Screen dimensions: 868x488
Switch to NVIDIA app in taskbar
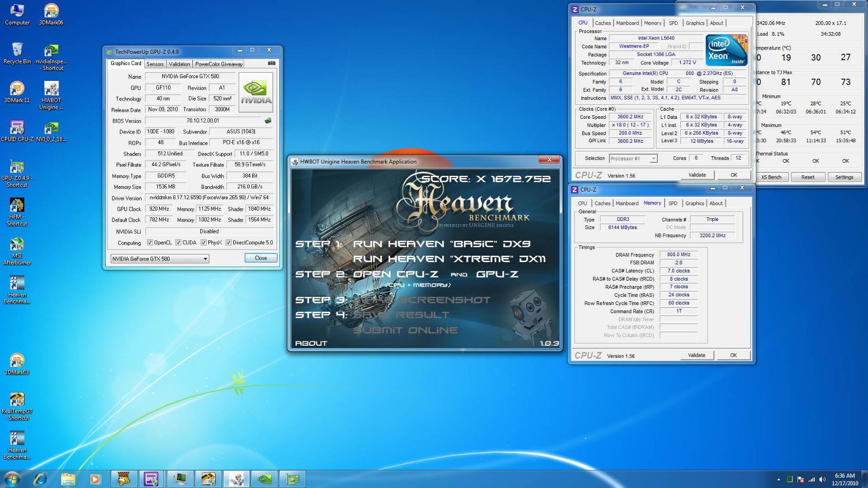click(264, 479)
